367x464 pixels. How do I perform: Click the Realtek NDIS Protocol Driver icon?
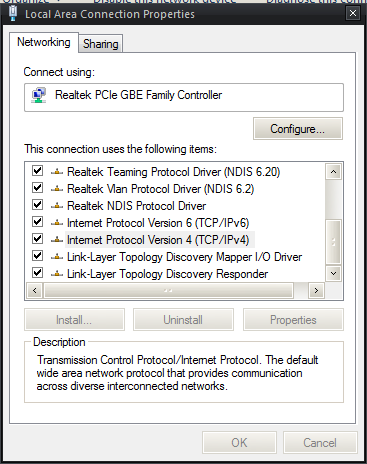[x=57, y=206]
